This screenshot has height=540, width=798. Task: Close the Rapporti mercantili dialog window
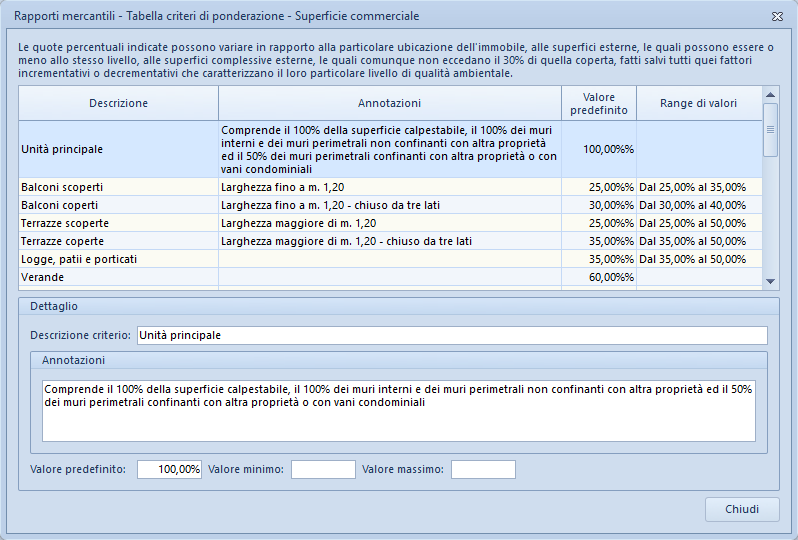(777, 16)
